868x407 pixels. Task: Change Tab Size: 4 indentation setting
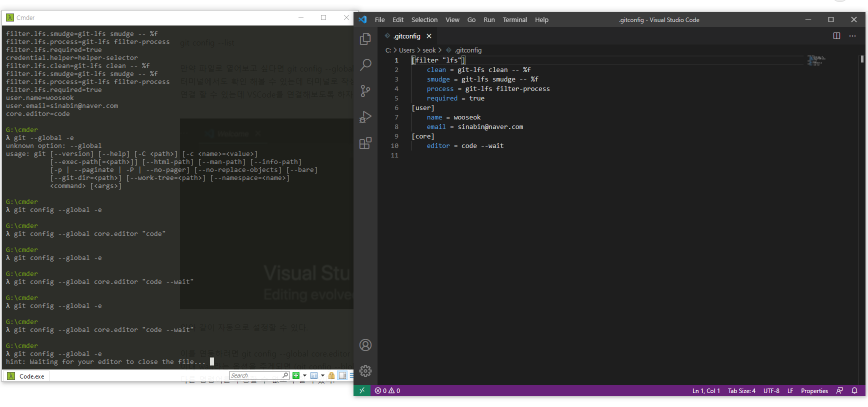tap(741, 390)
